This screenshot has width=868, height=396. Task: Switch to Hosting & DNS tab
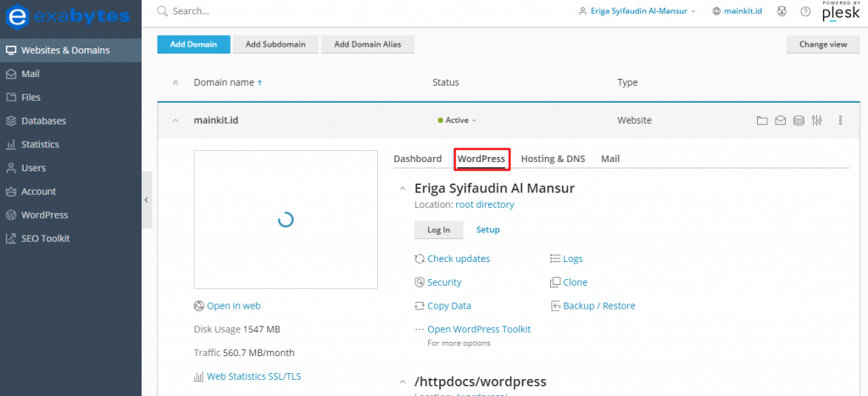(553, 159)
